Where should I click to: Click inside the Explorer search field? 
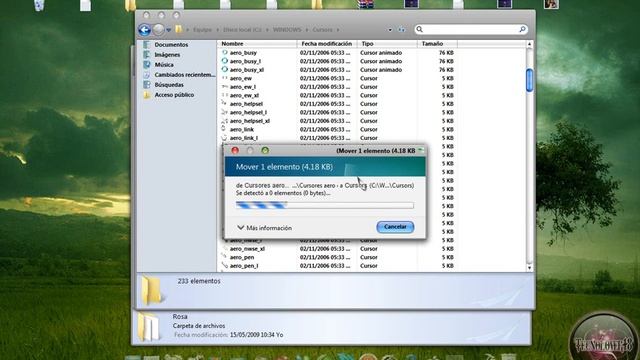point(471,29)
